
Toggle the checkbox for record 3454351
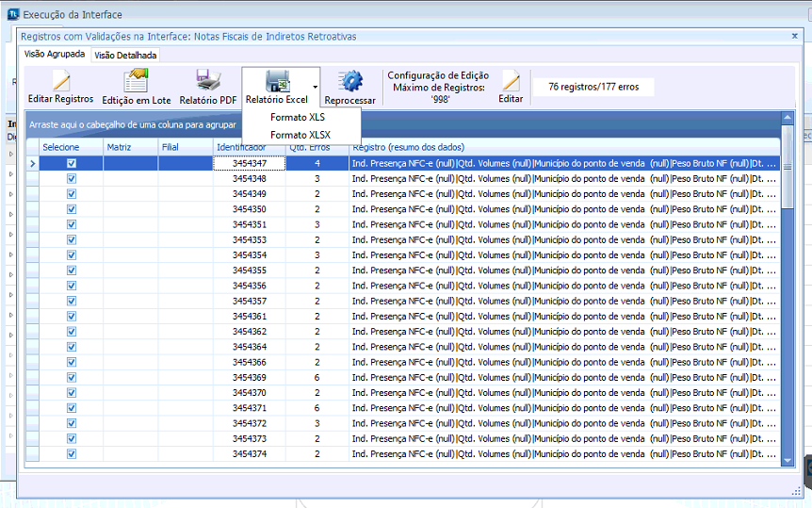(72, 224)
